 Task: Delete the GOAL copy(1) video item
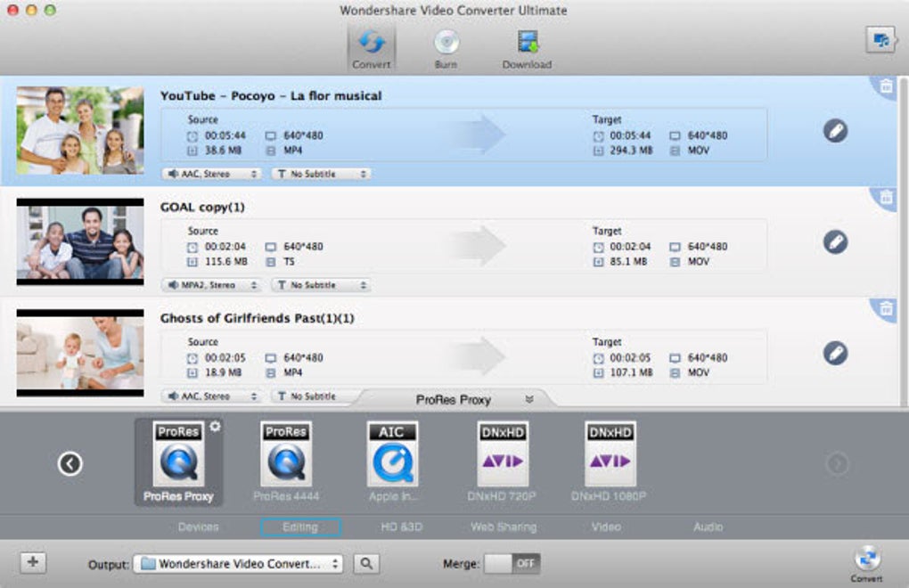pyautogui.click(x=887, y=198)
